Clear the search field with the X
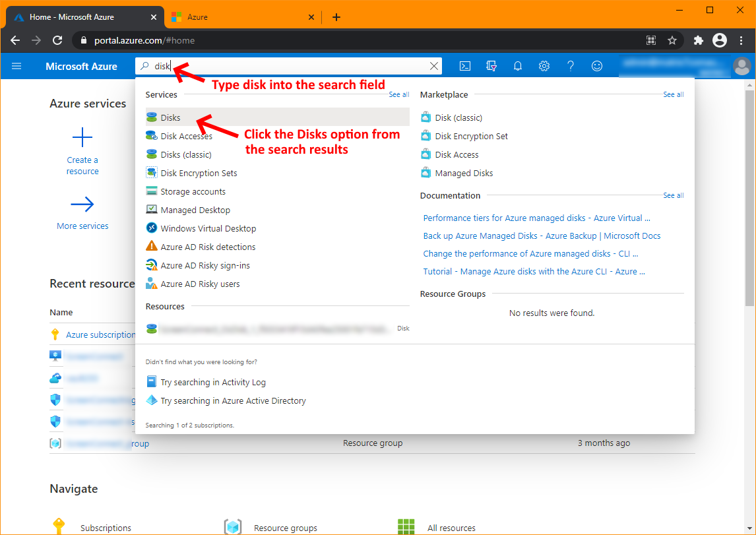 click(x=433, y=66)
